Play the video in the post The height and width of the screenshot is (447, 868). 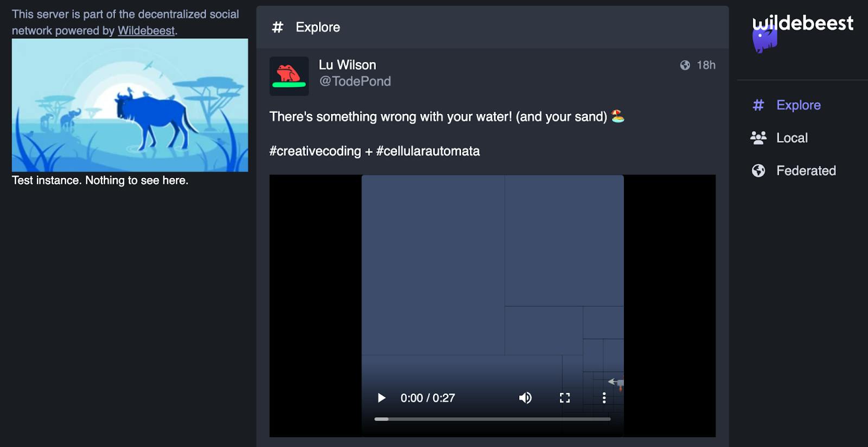click(381, 398)
